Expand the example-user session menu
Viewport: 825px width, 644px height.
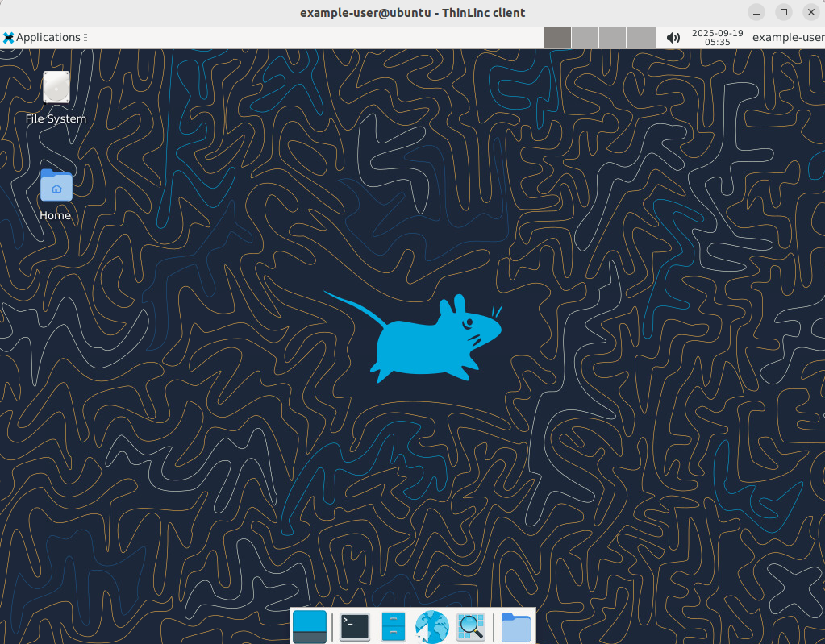click(x=788, y=37)
